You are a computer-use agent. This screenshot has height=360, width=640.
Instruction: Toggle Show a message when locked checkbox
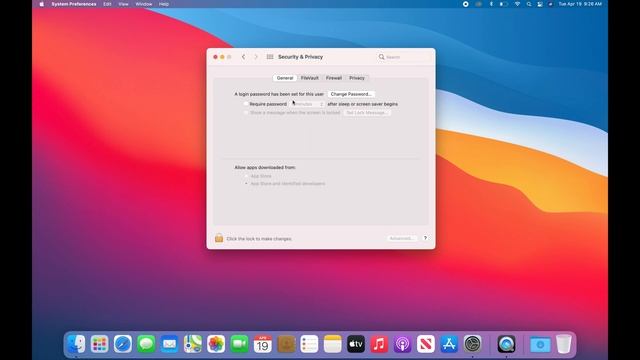[x=246, y=113]
